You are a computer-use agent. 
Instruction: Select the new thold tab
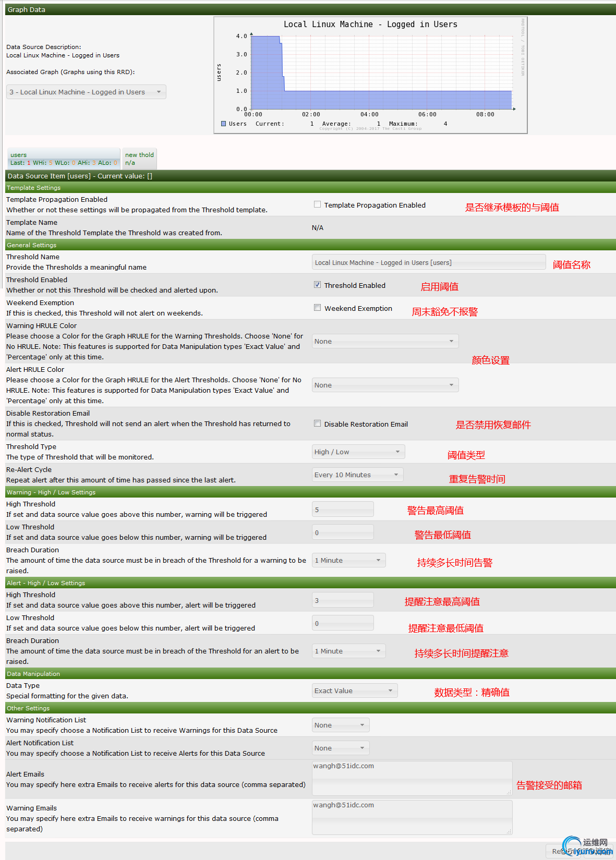139,159
